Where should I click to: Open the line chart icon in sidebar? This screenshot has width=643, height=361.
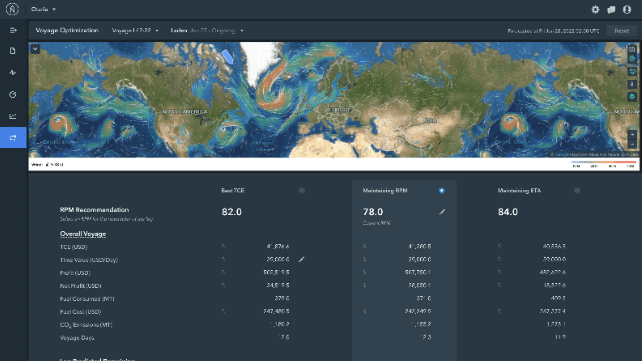[x=13, y=117]
